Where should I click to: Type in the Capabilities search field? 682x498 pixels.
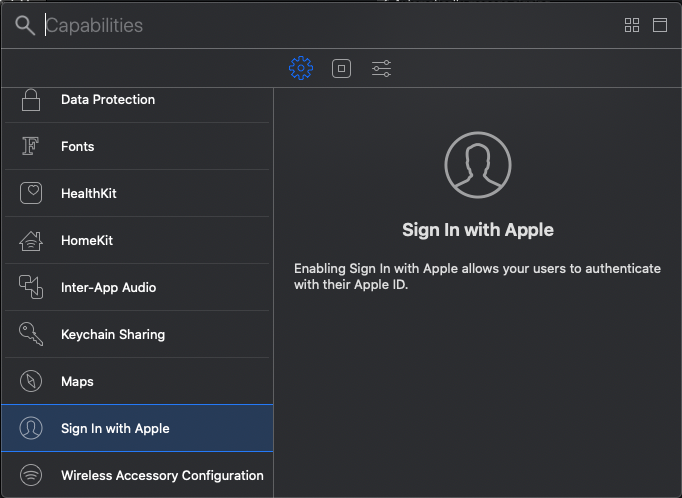300,26
